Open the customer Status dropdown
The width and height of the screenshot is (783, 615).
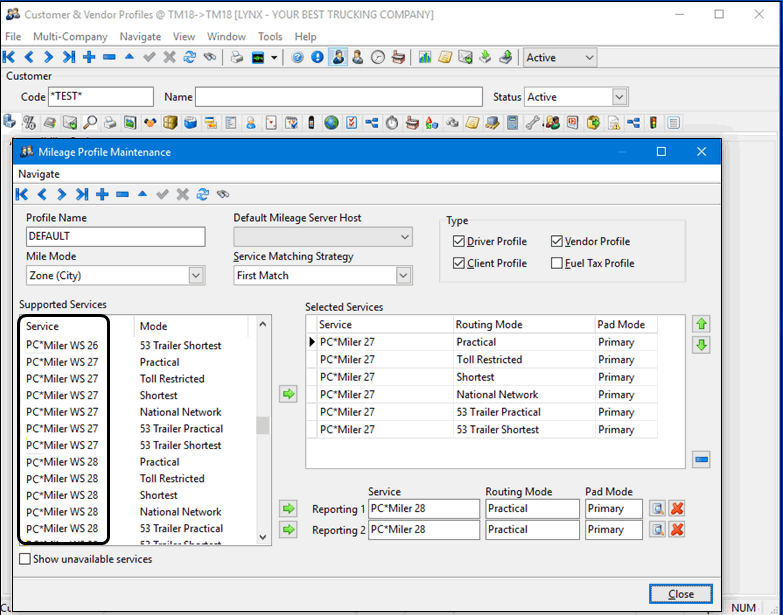pos(619,97)
